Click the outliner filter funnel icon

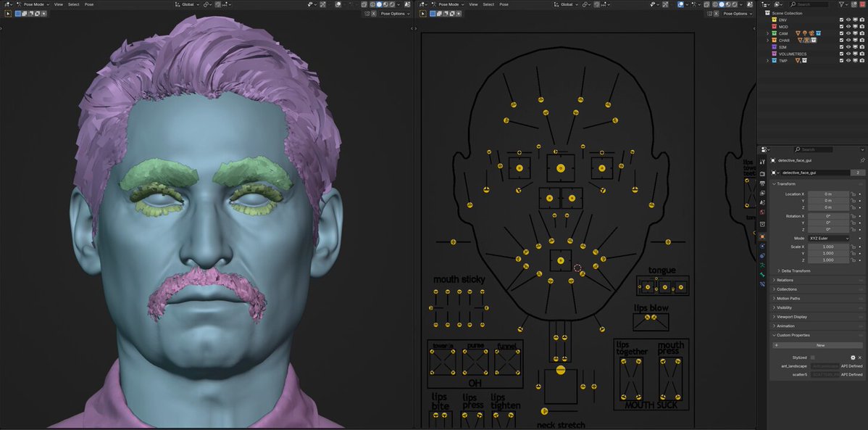coord(841,4)
